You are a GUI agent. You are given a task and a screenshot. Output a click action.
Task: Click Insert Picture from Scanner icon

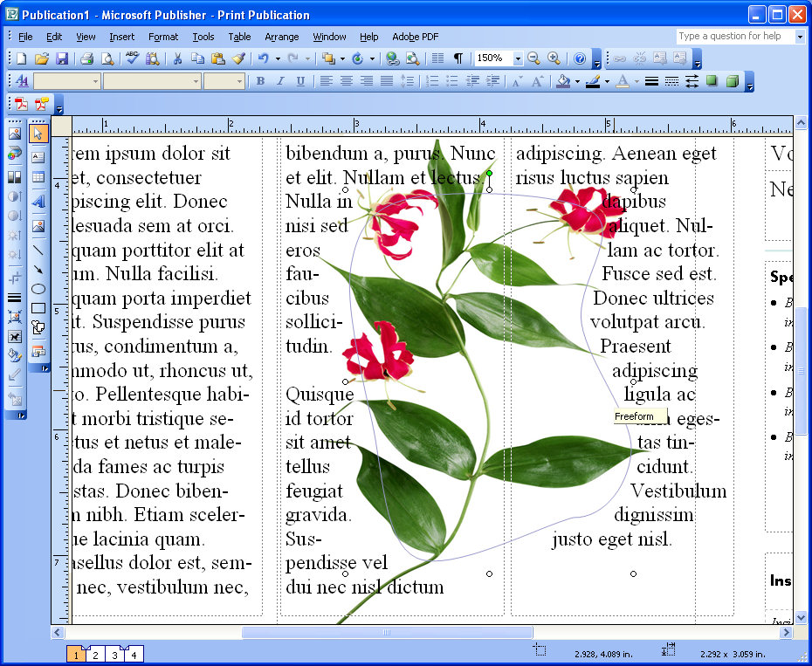point(15,154)
